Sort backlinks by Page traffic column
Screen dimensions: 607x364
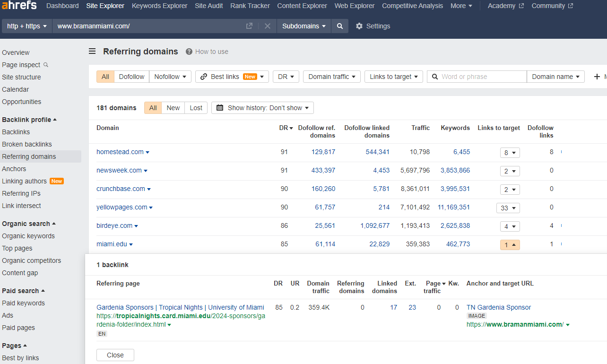point(435,287)
